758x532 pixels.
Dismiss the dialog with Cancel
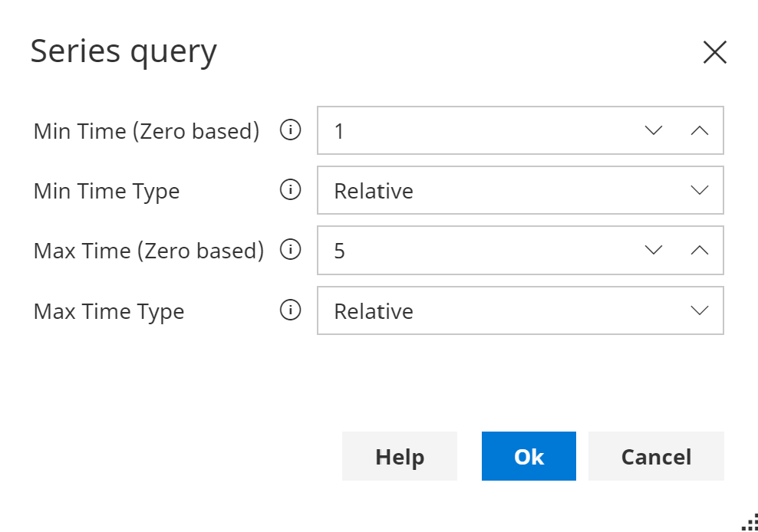(x=656, y=456)
